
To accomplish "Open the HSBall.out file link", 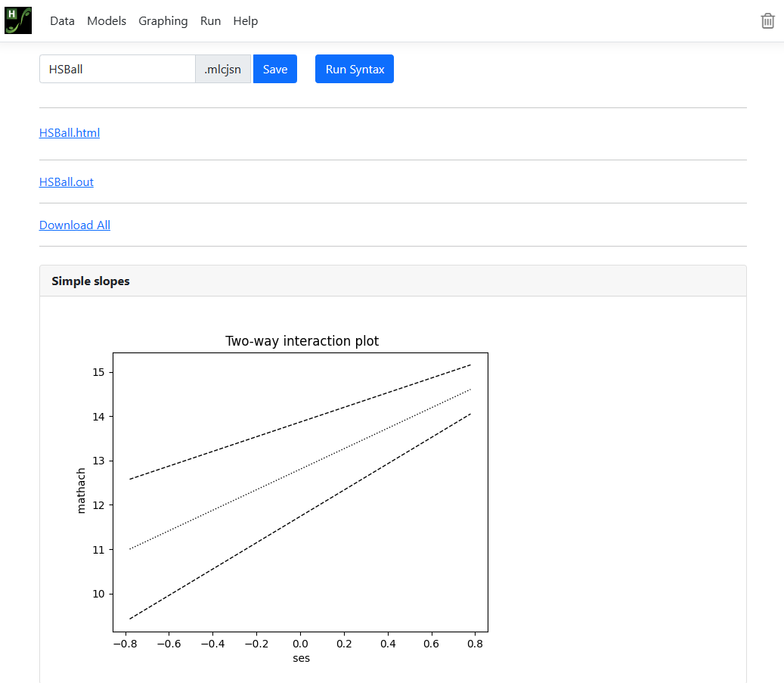I will point(67,182).
